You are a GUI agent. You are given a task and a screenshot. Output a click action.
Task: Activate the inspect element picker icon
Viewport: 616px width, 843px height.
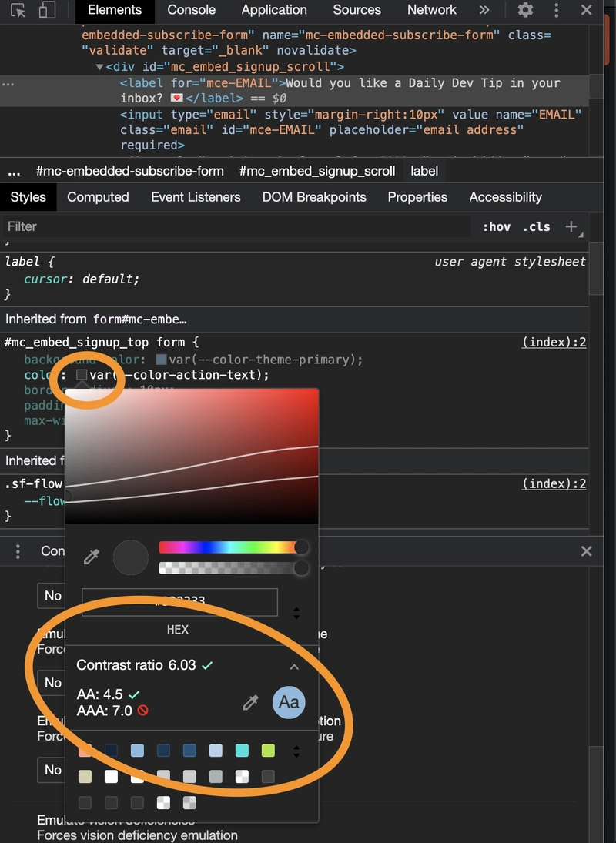pyautogui.click(x=18, y=11)
